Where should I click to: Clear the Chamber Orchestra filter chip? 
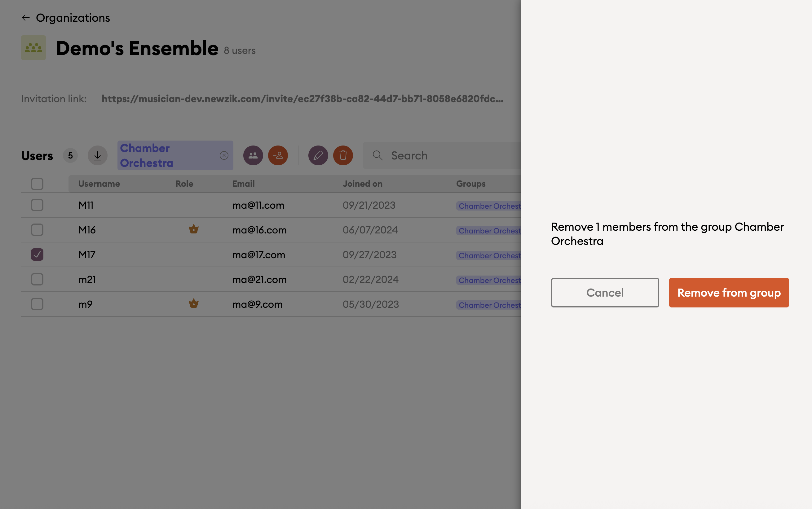224,155
